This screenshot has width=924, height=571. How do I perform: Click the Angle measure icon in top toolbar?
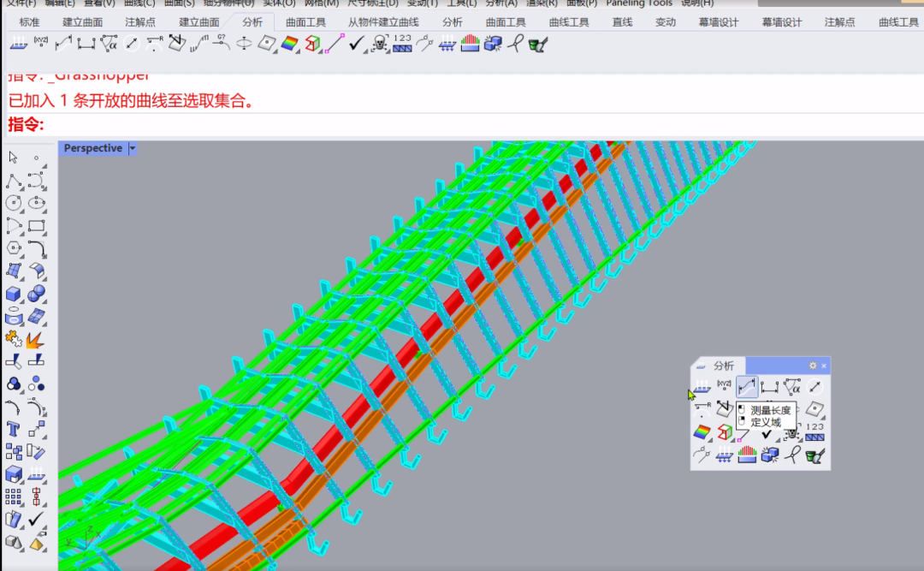[109, 44]
